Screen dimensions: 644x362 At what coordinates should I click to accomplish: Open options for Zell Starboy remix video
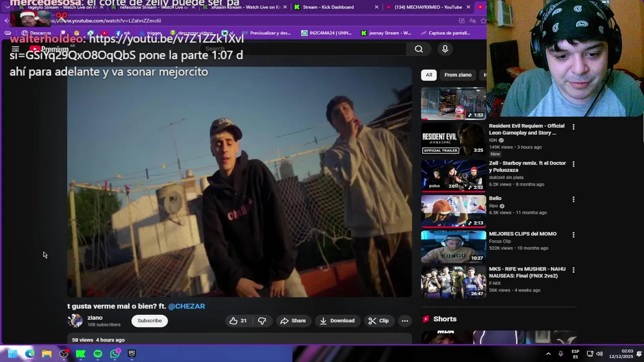tap(573, 164)
